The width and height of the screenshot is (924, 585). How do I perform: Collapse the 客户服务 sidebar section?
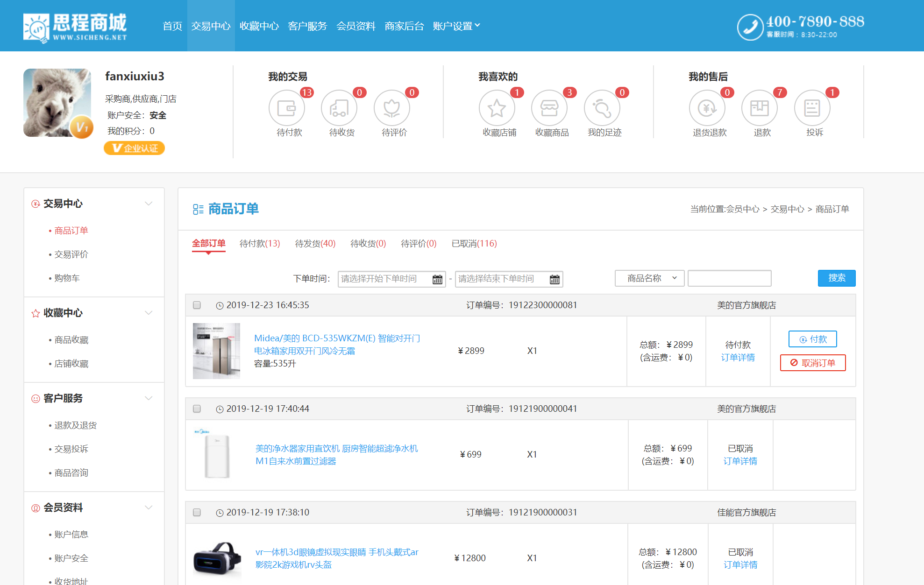(x=149, y=398)
